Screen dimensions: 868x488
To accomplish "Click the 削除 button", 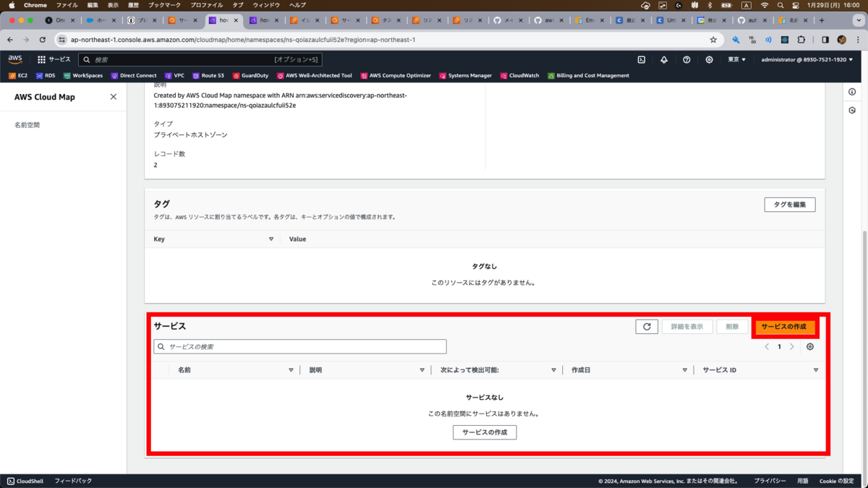I will coord(732,327).
